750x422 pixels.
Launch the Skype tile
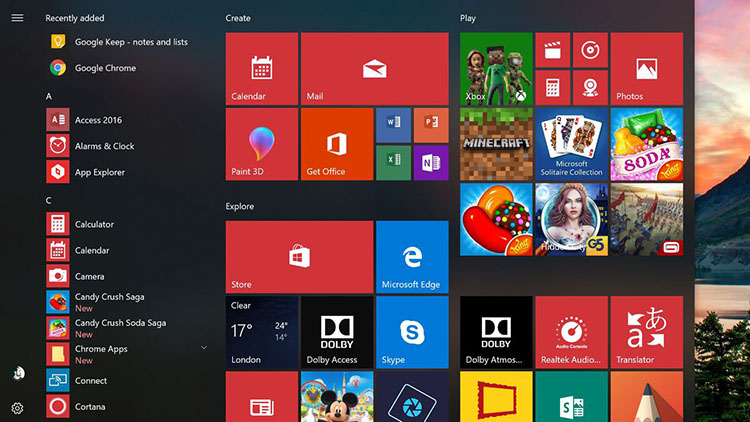412,332
